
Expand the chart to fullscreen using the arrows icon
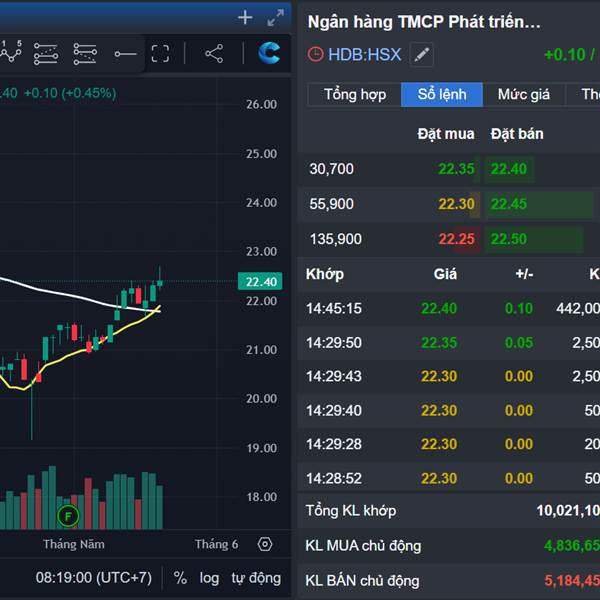(276, 18)
